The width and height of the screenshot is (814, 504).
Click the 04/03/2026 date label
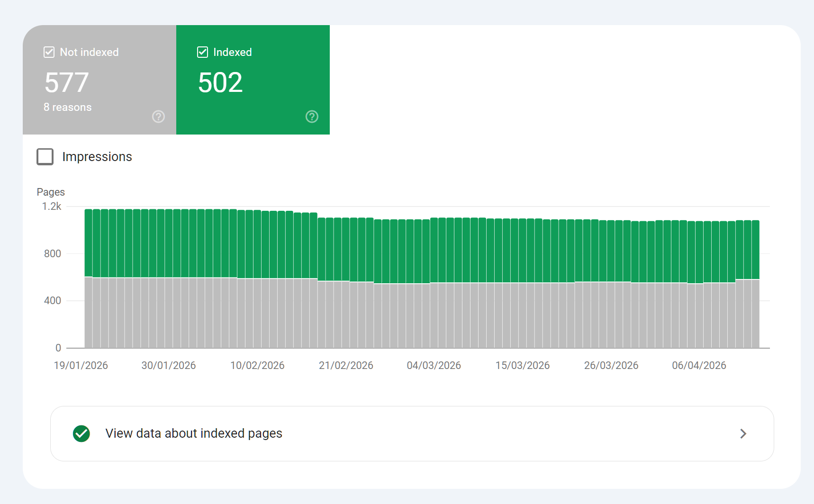434,366
